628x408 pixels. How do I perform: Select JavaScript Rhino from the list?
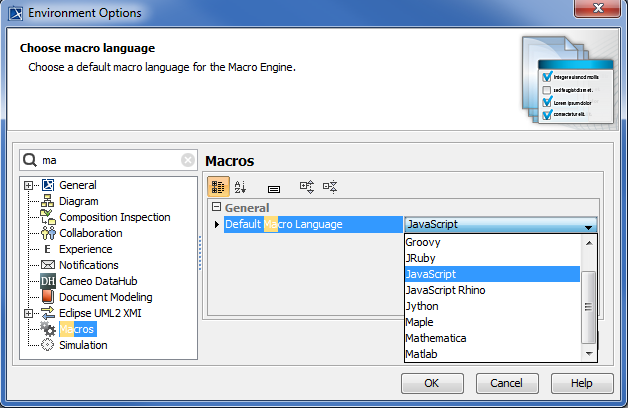tap(492, 290)
